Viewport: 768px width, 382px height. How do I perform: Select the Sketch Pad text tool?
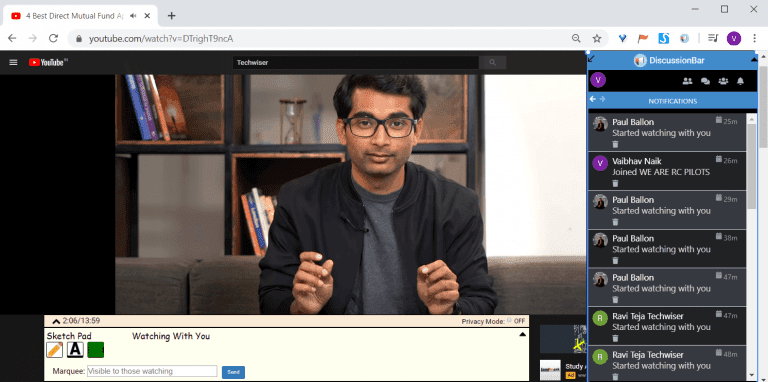pyautogui.click(x=75, y=350)
